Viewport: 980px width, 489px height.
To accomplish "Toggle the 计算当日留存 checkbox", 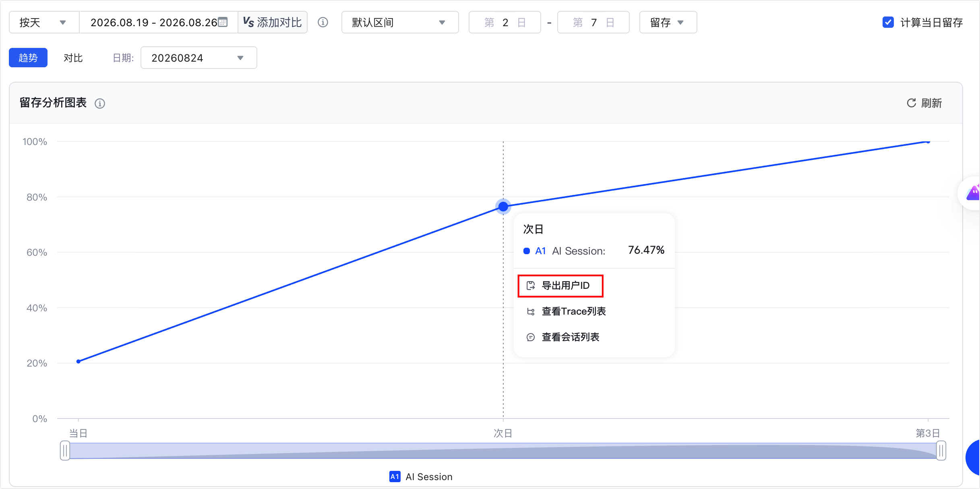I will [x=888, y=22].
